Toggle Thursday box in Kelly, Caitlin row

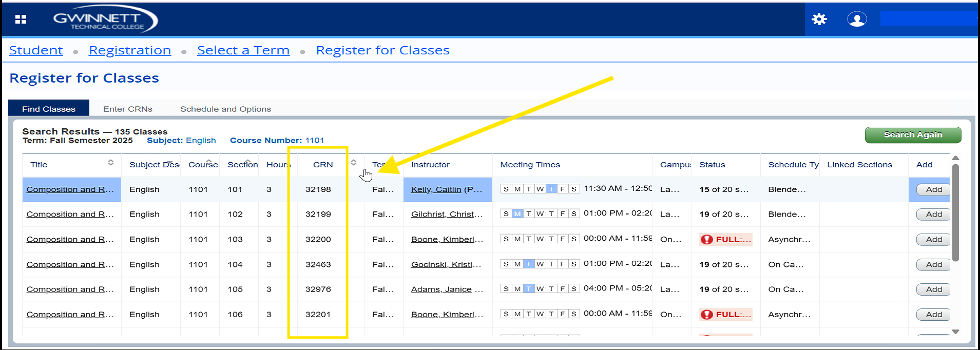tap(551, 189)
